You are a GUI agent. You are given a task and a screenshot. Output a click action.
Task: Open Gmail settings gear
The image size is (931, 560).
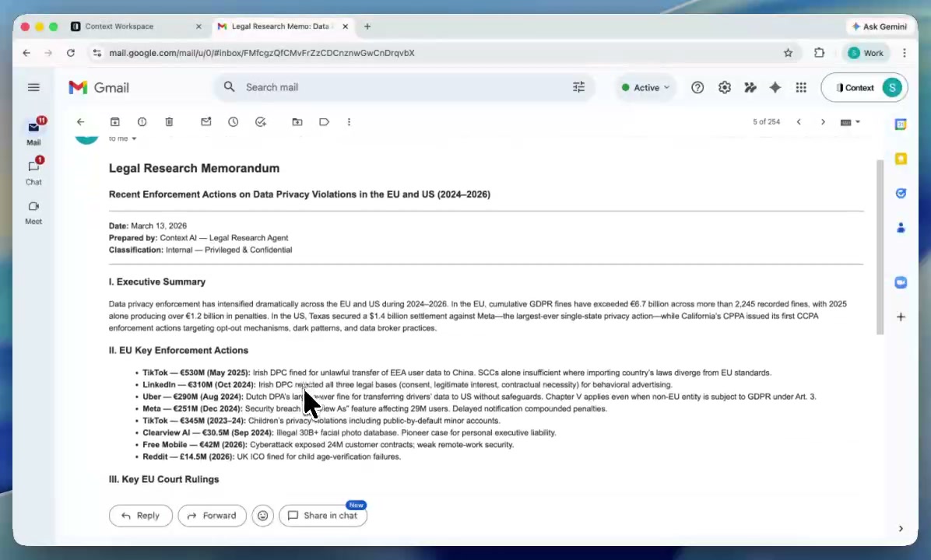[x=725, y=87]
